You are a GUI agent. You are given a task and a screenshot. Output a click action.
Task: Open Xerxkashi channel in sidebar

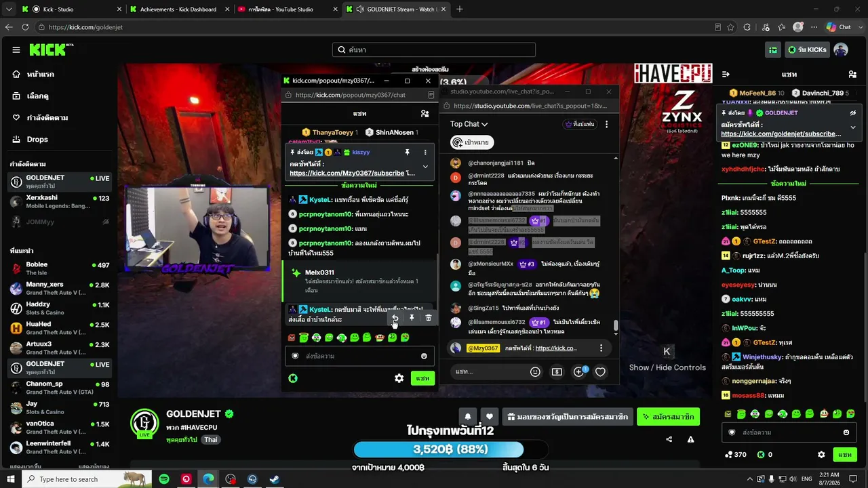(60, 201)
